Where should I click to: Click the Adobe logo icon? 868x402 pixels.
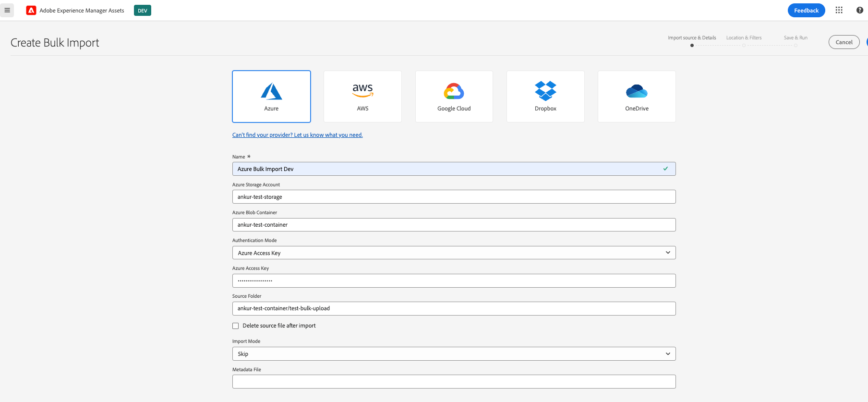click(31, 10)
